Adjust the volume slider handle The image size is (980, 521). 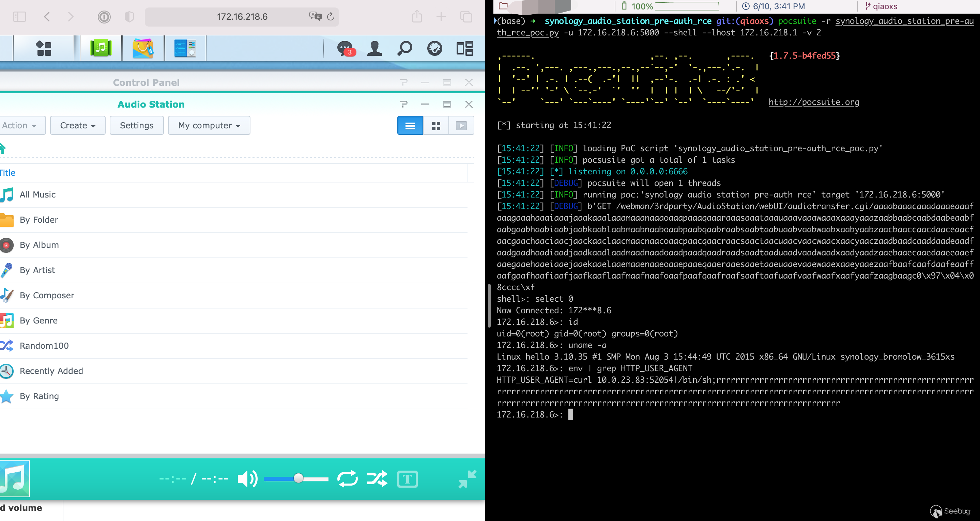click(x=298, y=478)
